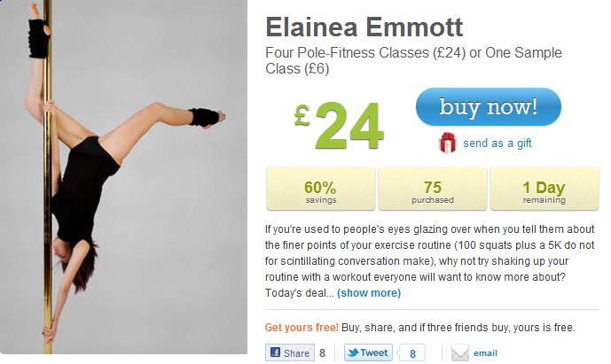Click the email envelope icon
This screenshot has height=364, width=611.
pyautogui.click(x=459, y=353)
